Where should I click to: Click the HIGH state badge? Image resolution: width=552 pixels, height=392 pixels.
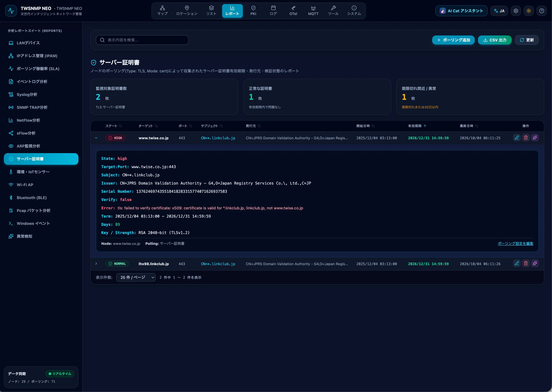coord(115,138)
